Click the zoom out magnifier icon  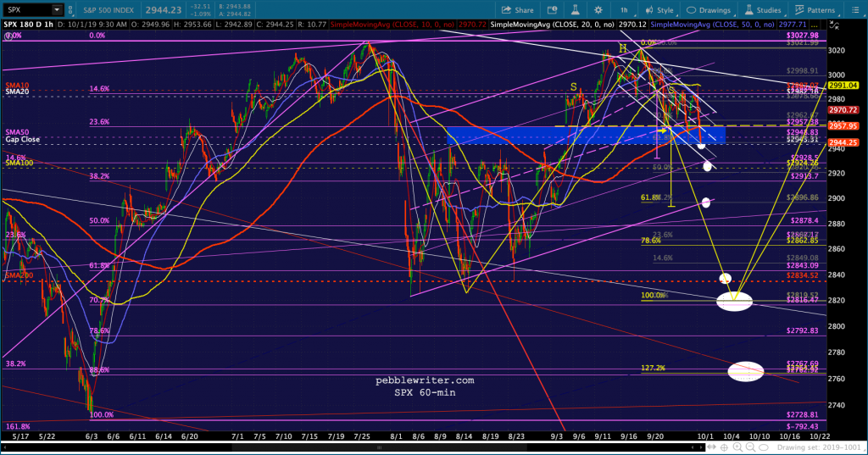751,447
